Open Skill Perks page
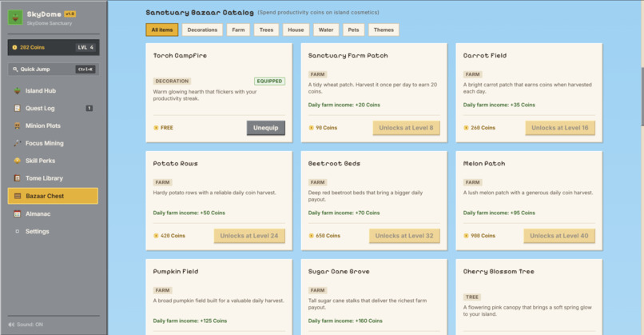This screenshot has height=335, width=644. (53, 161)
